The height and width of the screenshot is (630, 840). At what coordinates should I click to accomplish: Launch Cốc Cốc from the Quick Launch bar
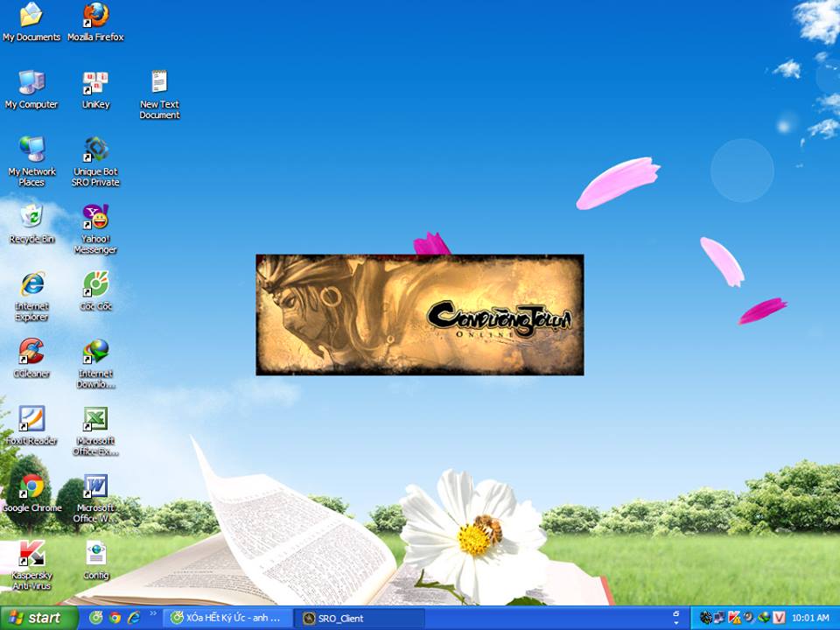(x=95, y=618)
